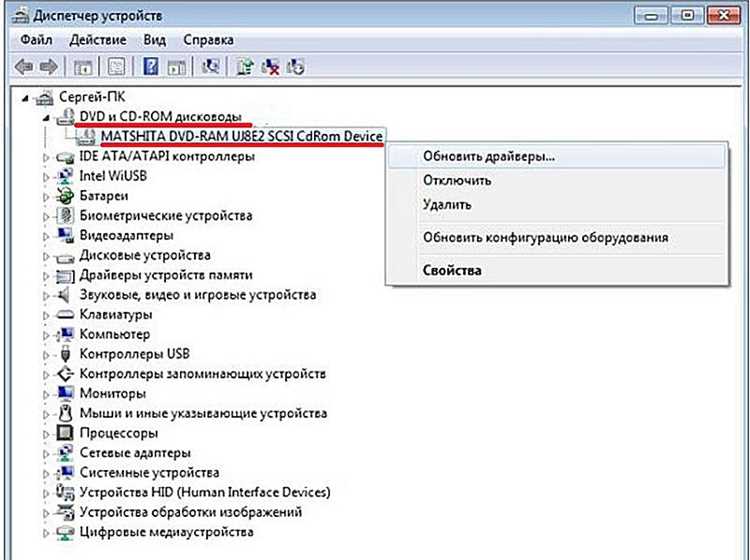Click the fingerprint icon of Биометрические устройства
750x560 pixels.
(x=65, y=216)
